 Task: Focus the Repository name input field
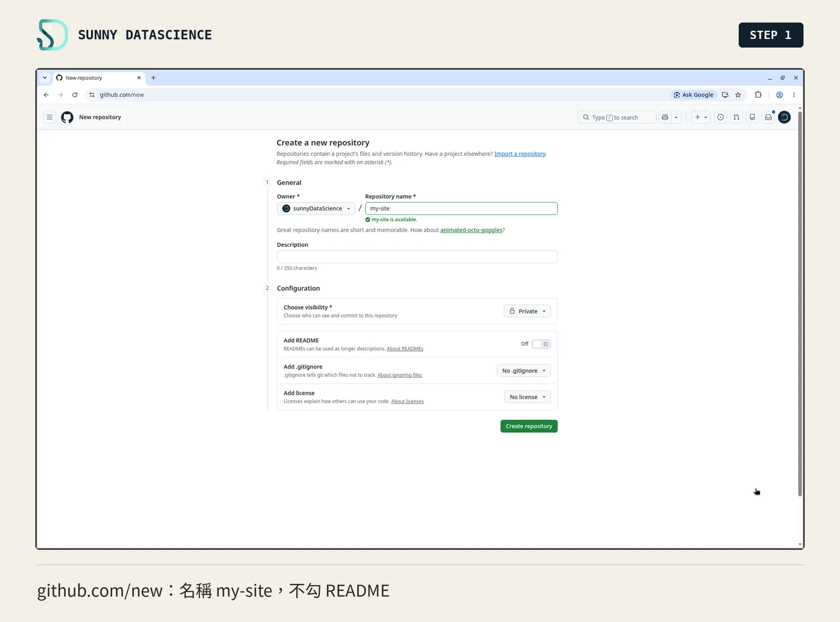click(461, 208)
